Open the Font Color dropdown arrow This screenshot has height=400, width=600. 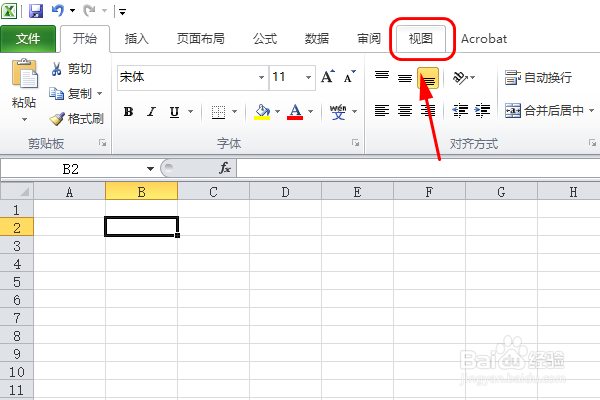tap(311, 112)
